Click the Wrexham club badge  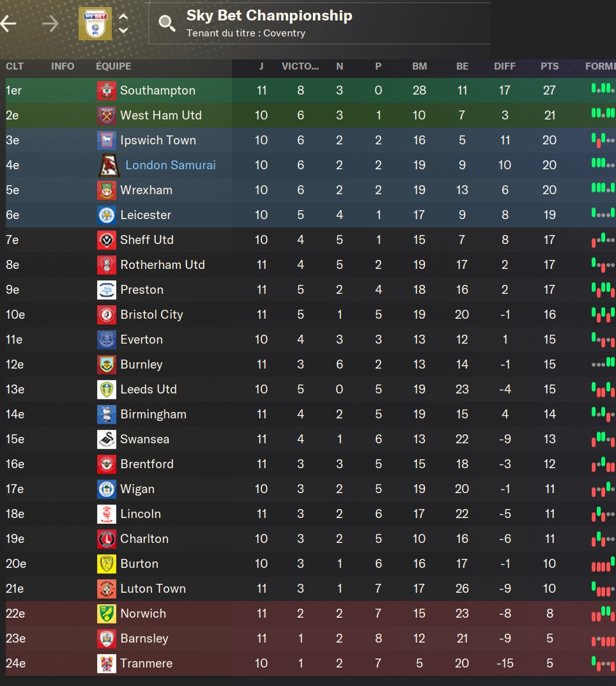coord(106,190)
